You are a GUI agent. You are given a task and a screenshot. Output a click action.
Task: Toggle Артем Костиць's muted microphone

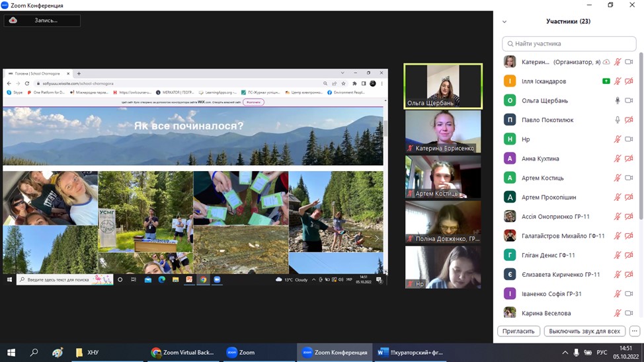coord(618,178)
